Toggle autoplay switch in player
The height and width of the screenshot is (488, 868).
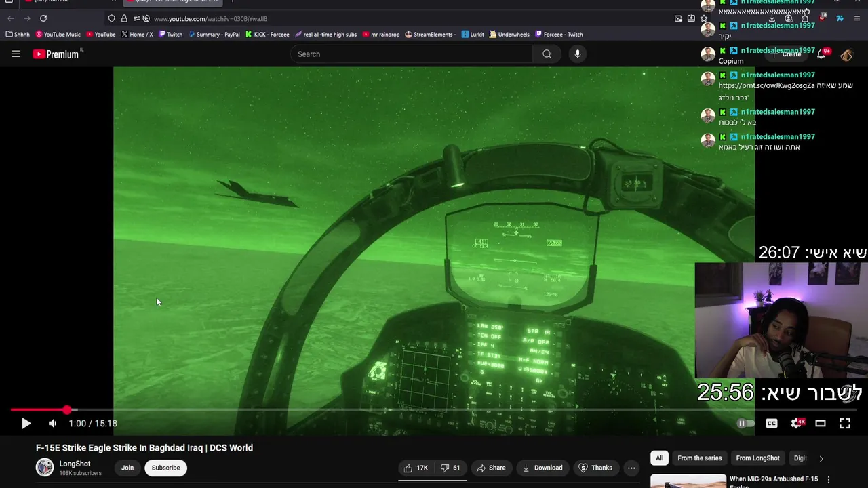[746, 424]
